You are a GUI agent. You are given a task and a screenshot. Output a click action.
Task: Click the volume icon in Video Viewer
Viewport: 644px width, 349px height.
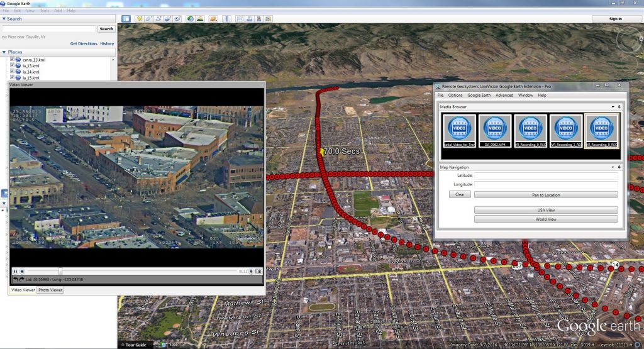[251, 272]
